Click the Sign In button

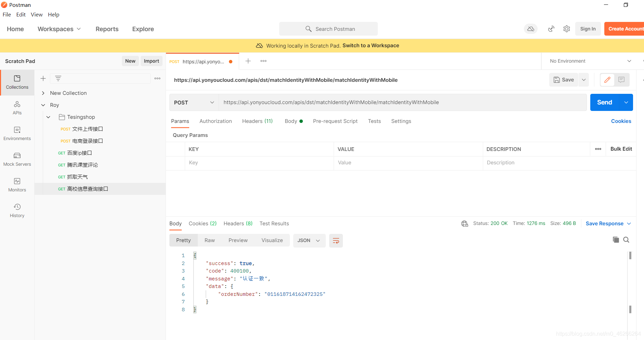pos(588,29)
